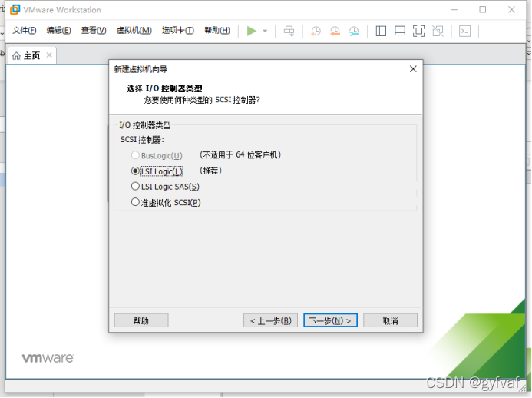Click the 帮助 button in wizard

(141, 320)
